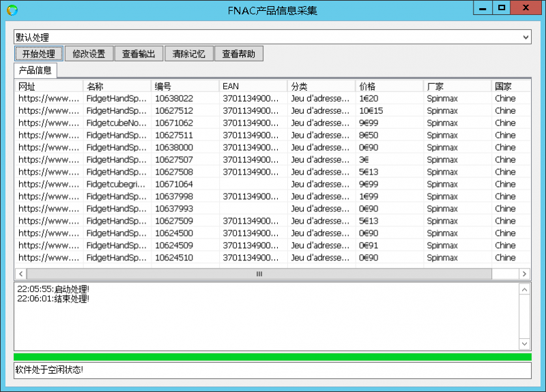Image resolution: width=546 pixels, height=392 pixels.
Task: Open the 默认处理 dropdown list
Action: click(x=526, y=37)
